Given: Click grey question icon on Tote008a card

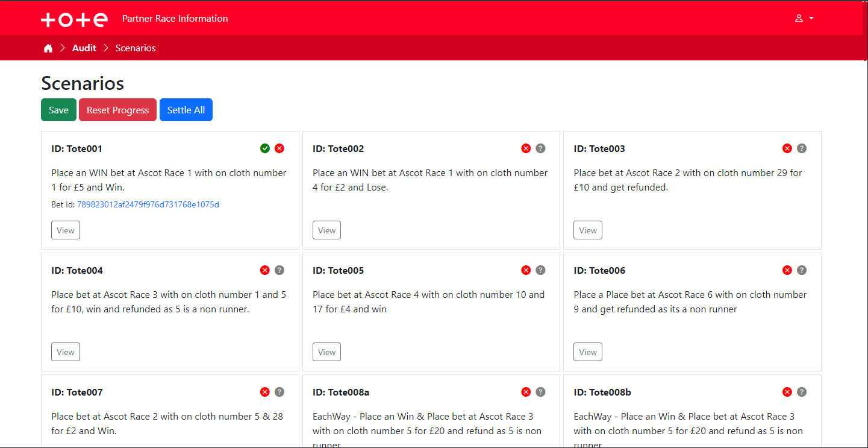Looking at the screenshot, I should (540, 392).
